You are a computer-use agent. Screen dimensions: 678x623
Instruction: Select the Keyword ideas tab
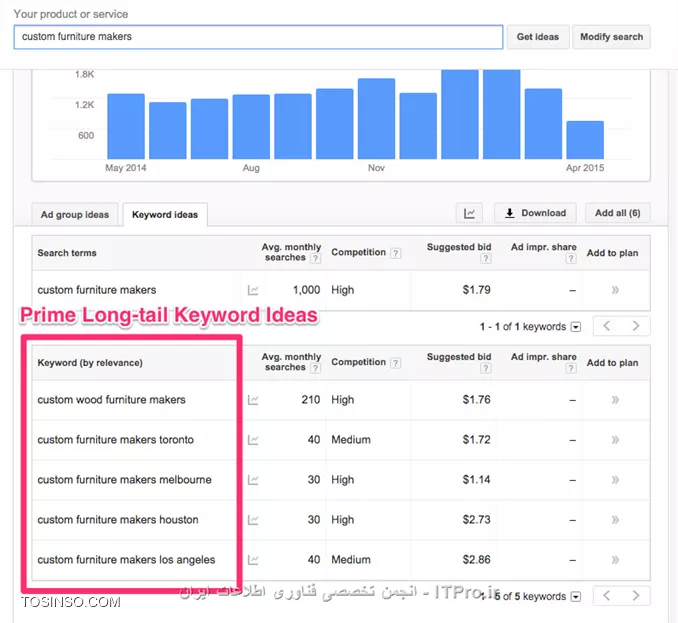pyautogui.click(x=165, y=214)
